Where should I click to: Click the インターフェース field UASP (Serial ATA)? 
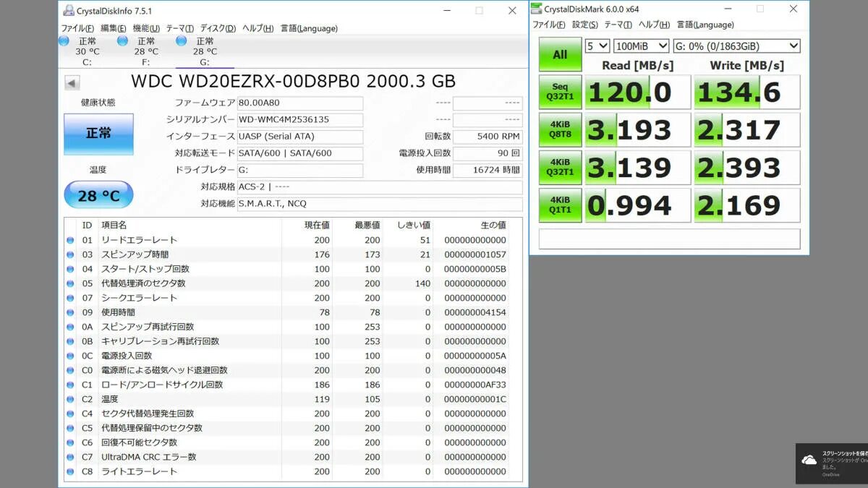[x=299, y=137]
